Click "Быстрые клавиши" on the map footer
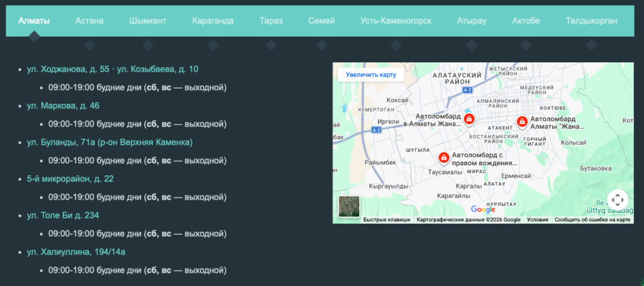Image resolution: width=644 pixels, height=286 pixels. [387, 220]
